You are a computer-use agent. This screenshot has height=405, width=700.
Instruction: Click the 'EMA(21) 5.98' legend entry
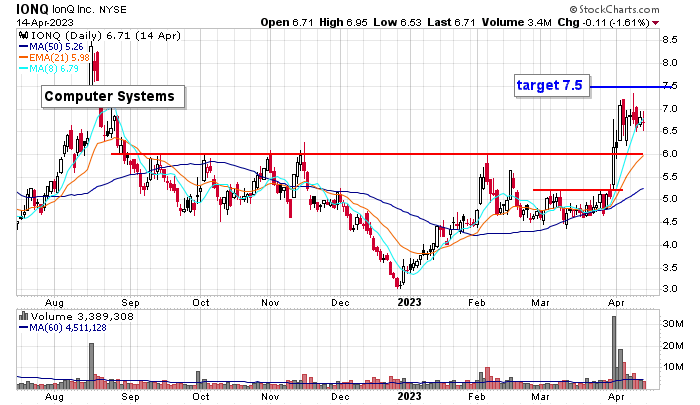[59, 58]
